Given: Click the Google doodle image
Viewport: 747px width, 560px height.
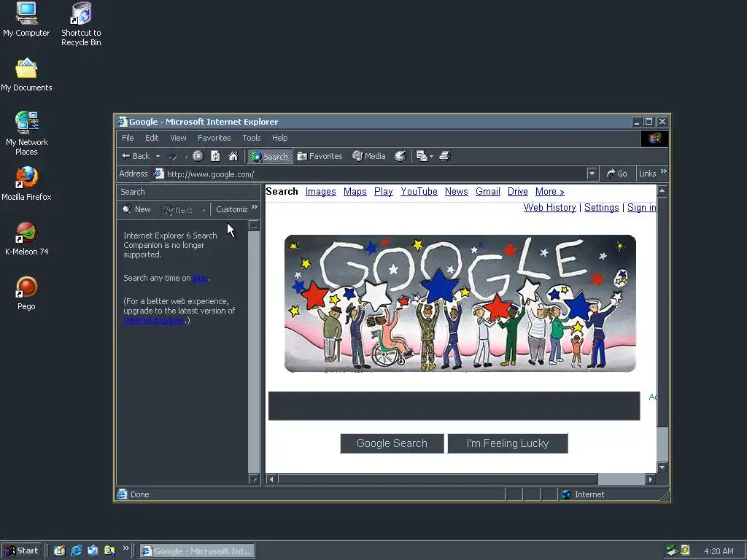Looking at the screenshot, I should [x=460, y=303].
